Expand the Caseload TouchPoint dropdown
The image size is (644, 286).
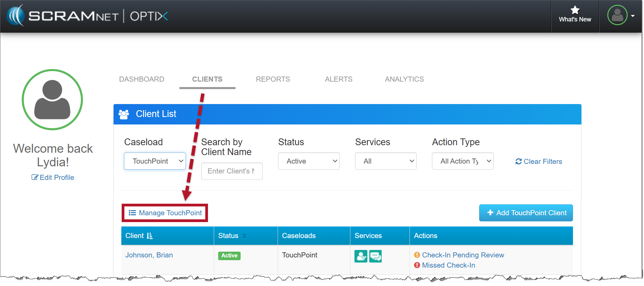coord(155,161)
